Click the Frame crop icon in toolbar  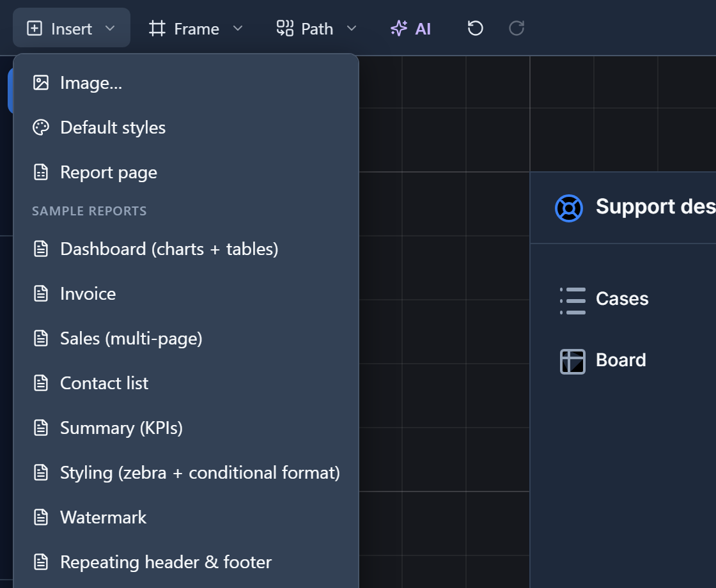(x=157, y=28)
